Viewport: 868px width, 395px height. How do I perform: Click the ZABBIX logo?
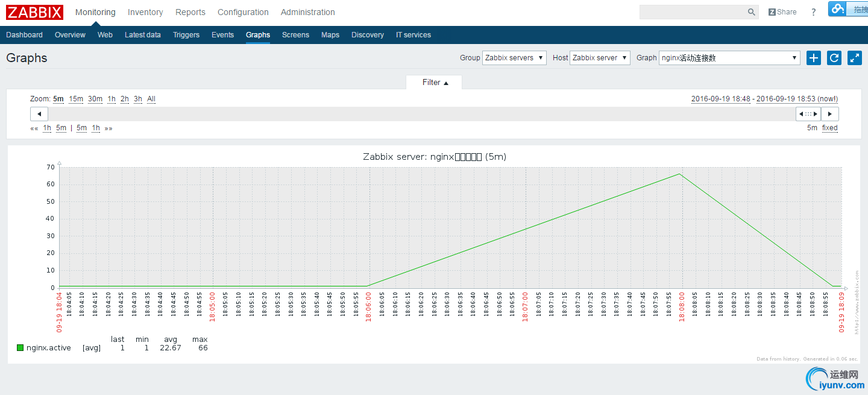(x=34, y=12)
